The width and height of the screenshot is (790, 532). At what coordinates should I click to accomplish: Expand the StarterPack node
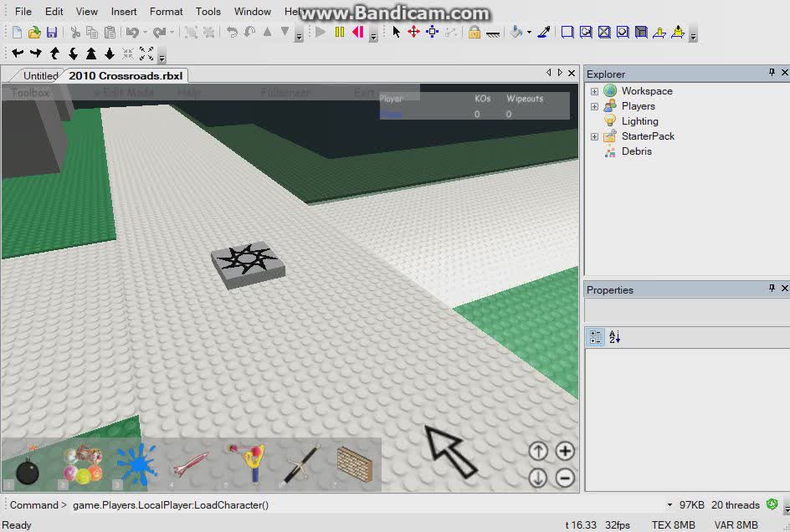[x=594, y=136]
